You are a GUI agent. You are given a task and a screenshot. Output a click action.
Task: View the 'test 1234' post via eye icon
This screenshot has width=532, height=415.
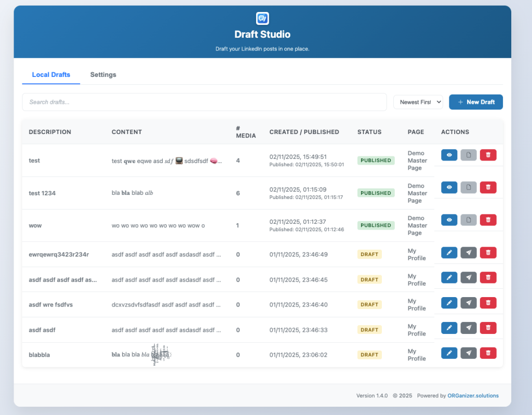pyautogui.click(x=449, y=188)
